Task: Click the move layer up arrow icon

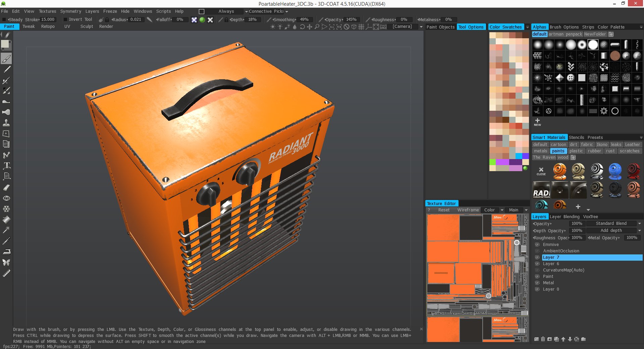Action: (563, 339)
